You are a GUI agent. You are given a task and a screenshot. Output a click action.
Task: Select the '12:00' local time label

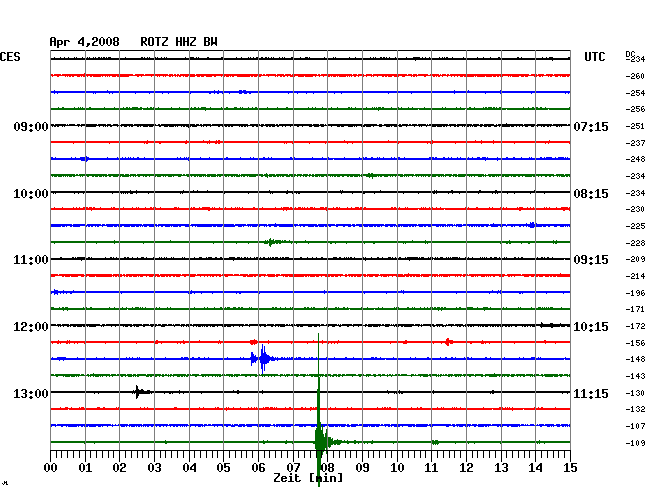pyautogui.click(x=31, y=327)
